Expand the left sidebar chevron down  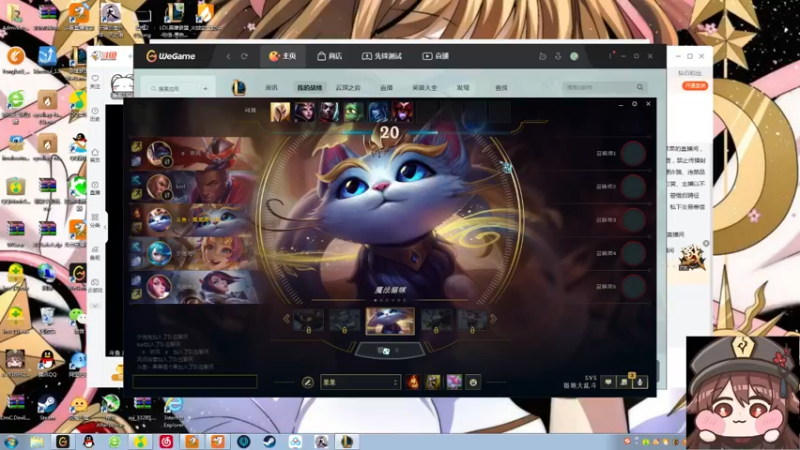click(x=95, y=306)
